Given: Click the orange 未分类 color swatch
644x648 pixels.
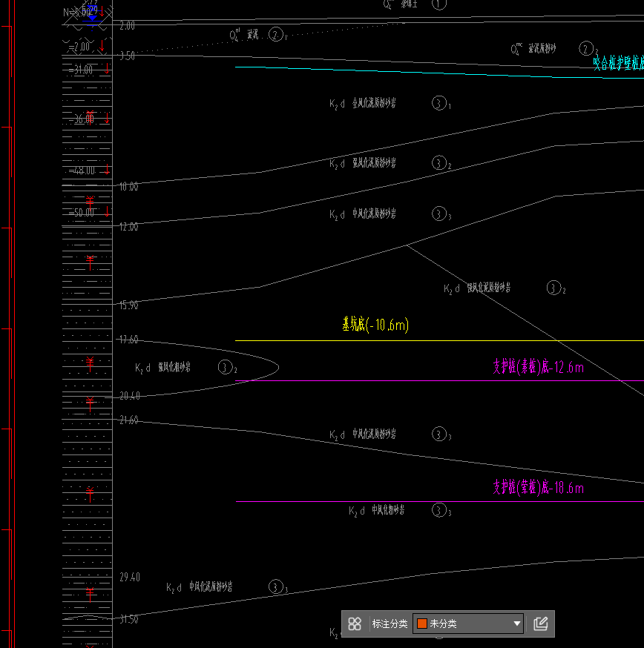Looking at the screenshot, I should (x=422, y=624).
